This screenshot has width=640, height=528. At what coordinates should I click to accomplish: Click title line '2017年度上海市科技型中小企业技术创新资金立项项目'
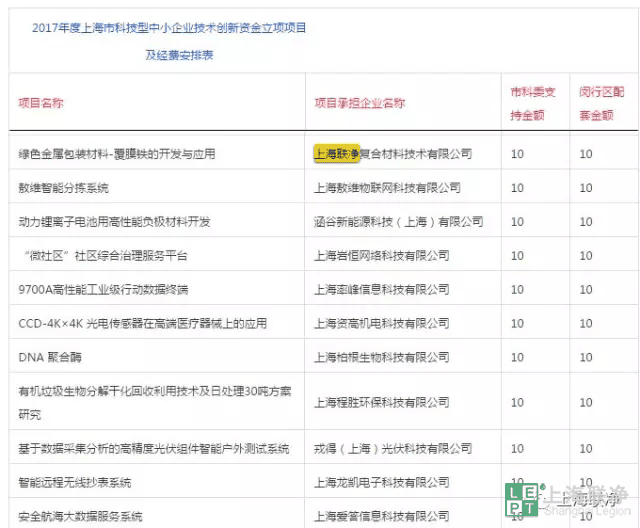[169, 28]
